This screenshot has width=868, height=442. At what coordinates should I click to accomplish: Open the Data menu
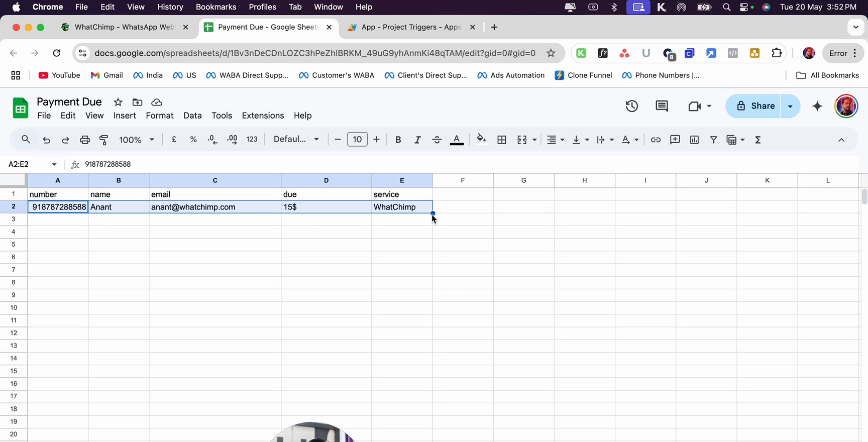coord(192,116)
